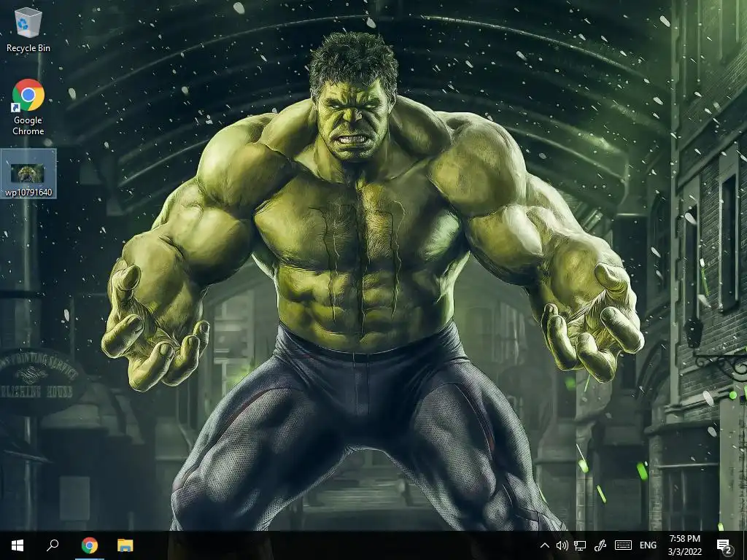This screenshot has height=560, width=747.
Task: Open clock showing 7:58 PM
Action: coord(684,545)
